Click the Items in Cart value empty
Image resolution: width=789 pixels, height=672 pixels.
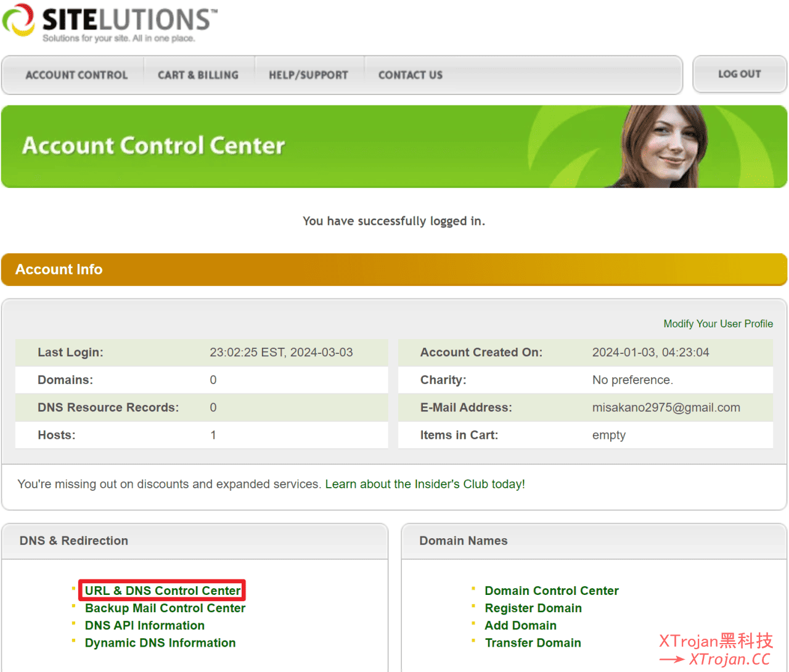pyautogui.click(x=609, y=435)
